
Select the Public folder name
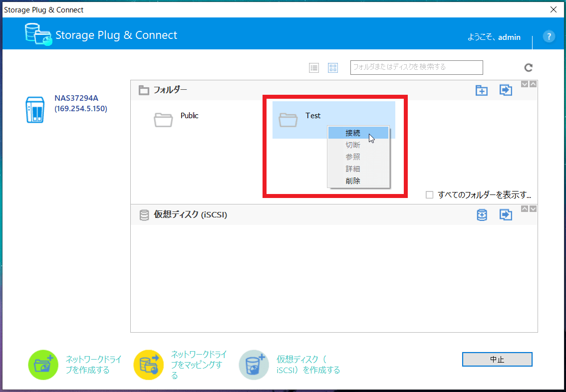[190, 115]
